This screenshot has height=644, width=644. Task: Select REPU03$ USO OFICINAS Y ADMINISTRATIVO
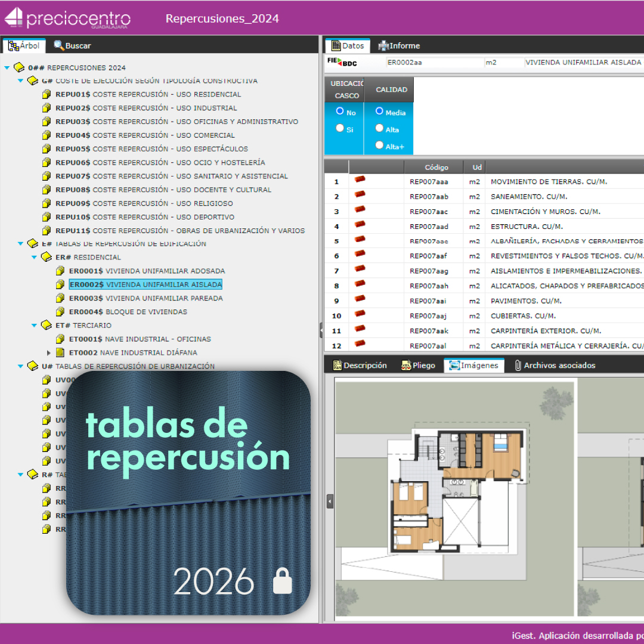click(177, 122)
